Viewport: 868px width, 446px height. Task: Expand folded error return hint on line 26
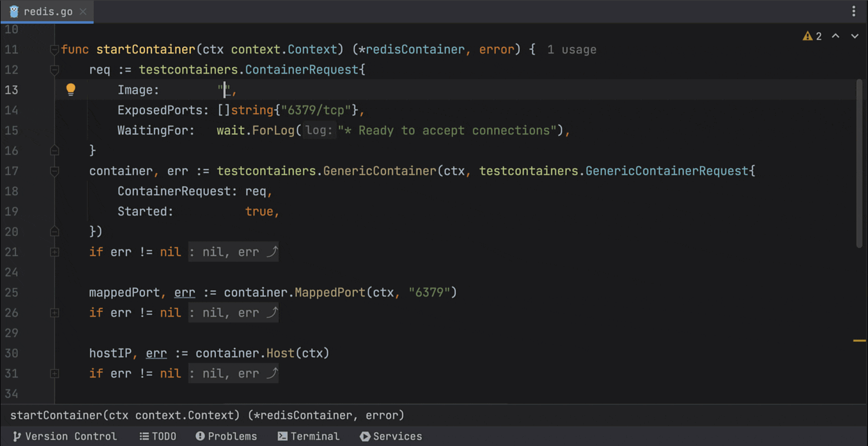[x=233, y=313]
